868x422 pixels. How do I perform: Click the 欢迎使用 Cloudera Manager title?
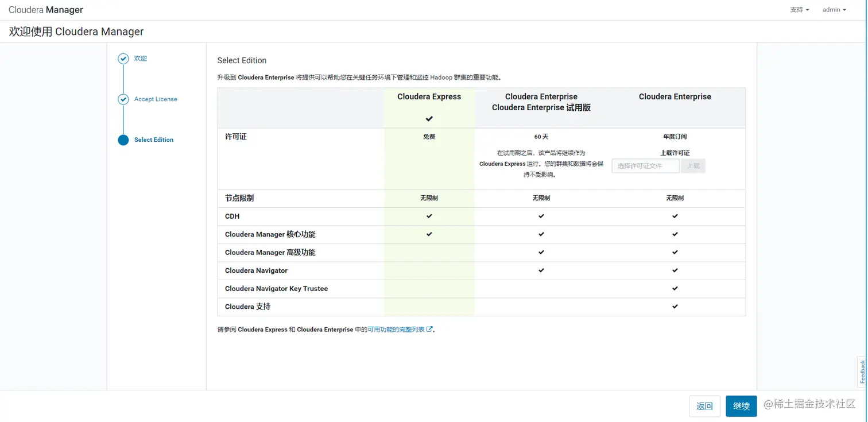pos(76,32)
